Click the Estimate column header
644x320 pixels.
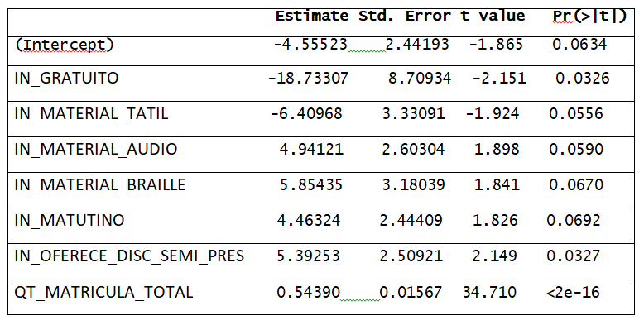pos(312,16)
